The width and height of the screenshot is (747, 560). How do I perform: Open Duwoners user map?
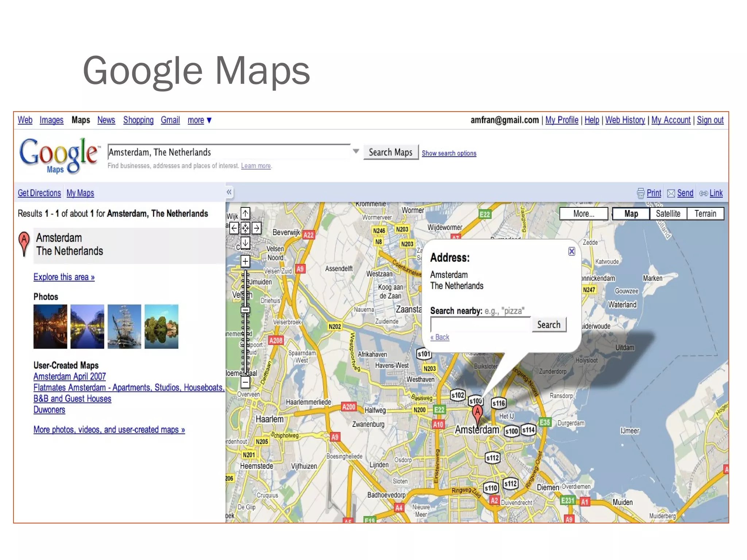click(x=49, y=409)
